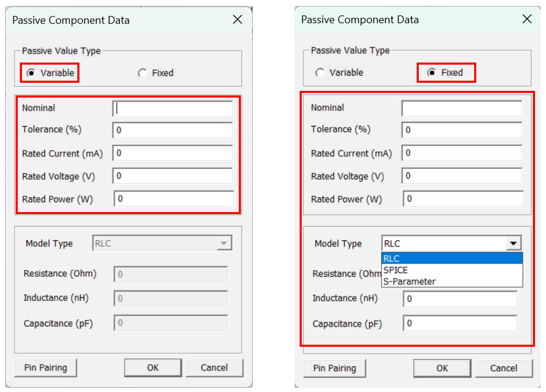546x392 pixels.
Task: Click Pin Pairing button in left dialog
Action: [46, 367]
